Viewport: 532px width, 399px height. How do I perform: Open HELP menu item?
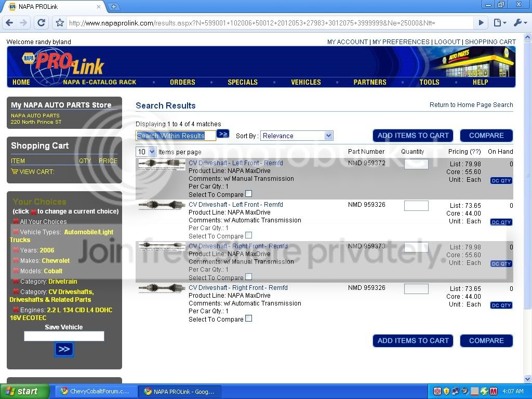(x=480, y=82)
